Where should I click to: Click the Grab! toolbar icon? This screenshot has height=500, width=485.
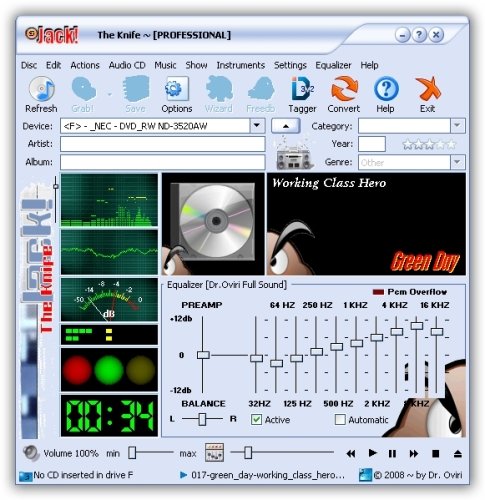(83, 89)
